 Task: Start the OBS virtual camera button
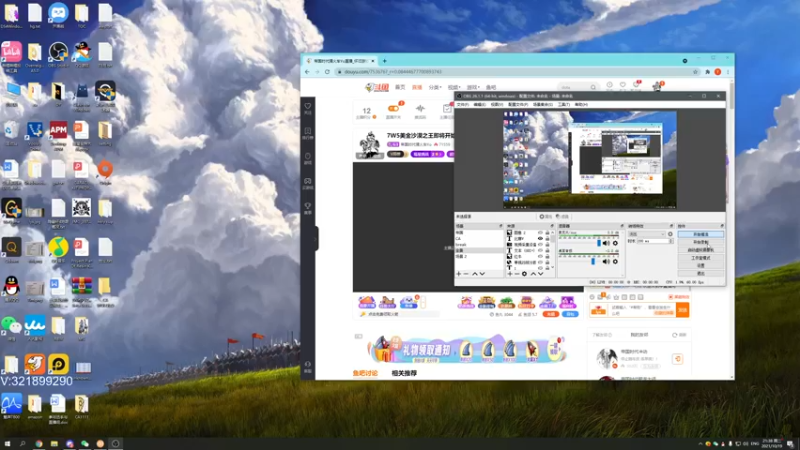(701, 249)
